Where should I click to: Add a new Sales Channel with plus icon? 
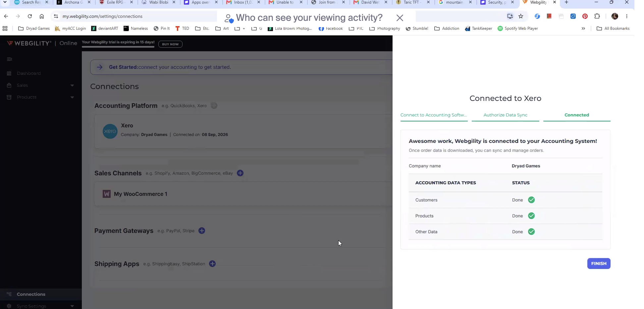pyautogui.click(x=240, y=173)
